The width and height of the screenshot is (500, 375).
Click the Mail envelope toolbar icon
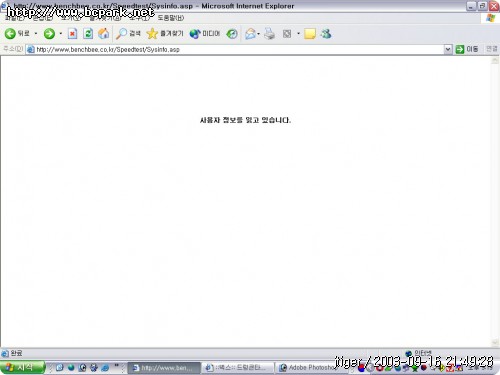tap(250, 33)
